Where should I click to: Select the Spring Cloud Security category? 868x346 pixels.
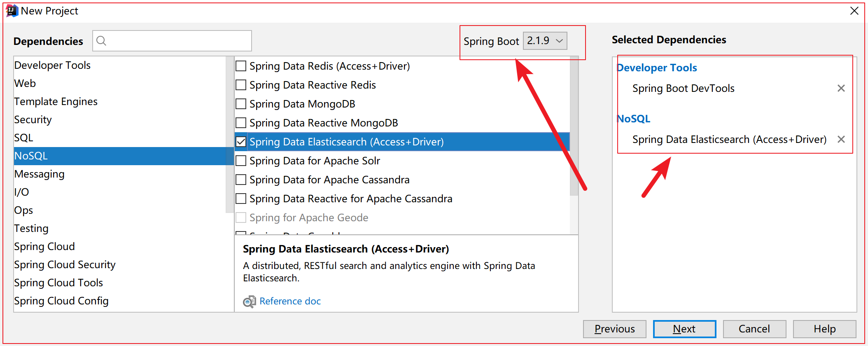[120, 264]
